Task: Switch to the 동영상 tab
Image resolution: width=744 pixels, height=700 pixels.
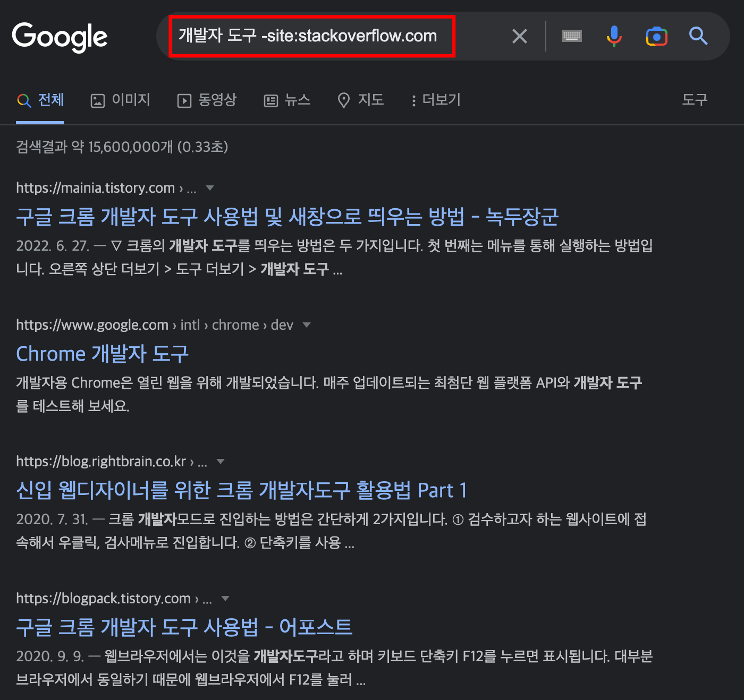Action: pos(207,100)
